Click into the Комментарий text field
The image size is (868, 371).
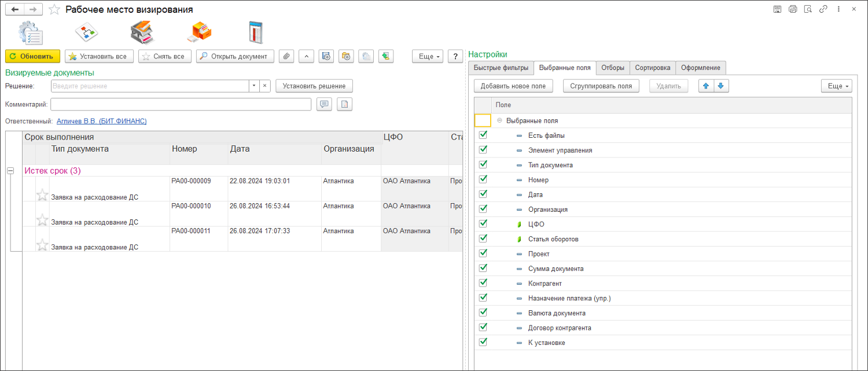(x=181, y=104)
